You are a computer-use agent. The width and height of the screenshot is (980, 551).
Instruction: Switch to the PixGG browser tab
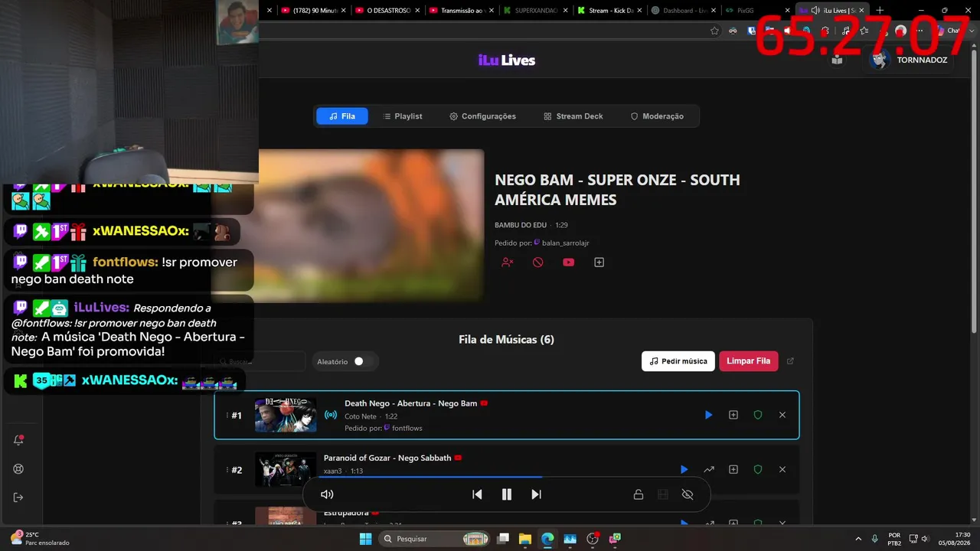click(x=757, y=11)
